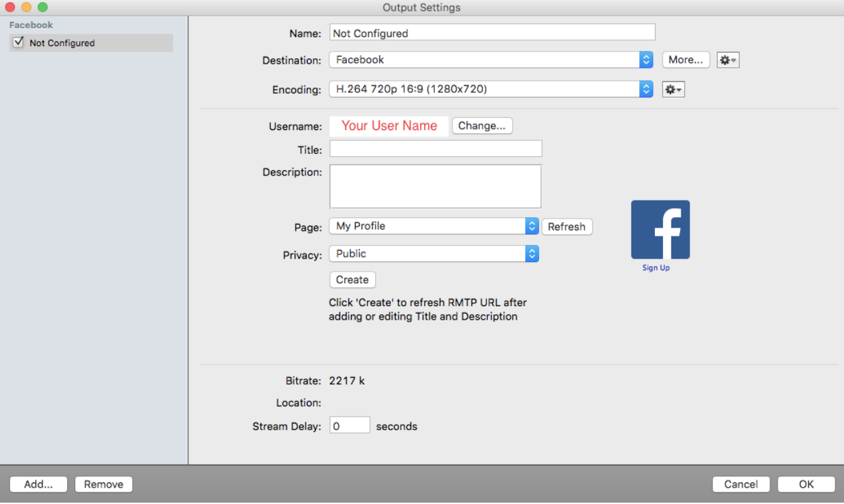This screenshot has width=844, height=504.
Task: Open the Encoding dropdown H.264 720p
Action: pos(491,89)
